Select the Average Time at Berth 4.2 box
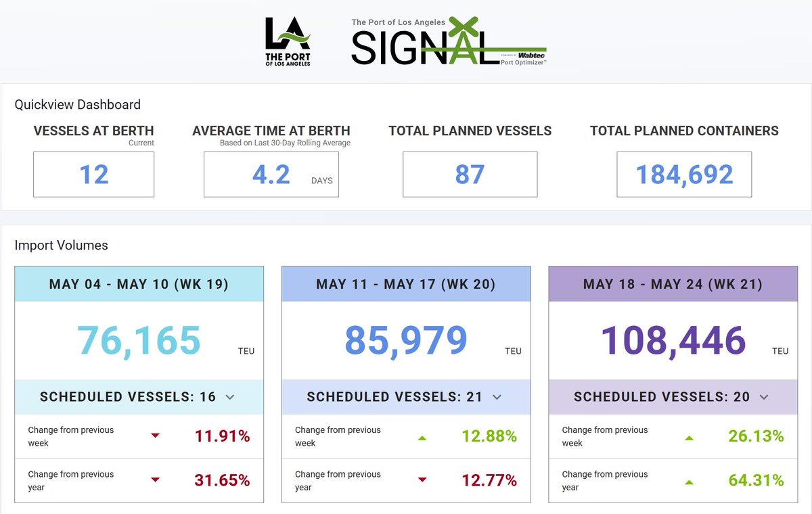Screen dimensions: 812x514 click(271, 174)
